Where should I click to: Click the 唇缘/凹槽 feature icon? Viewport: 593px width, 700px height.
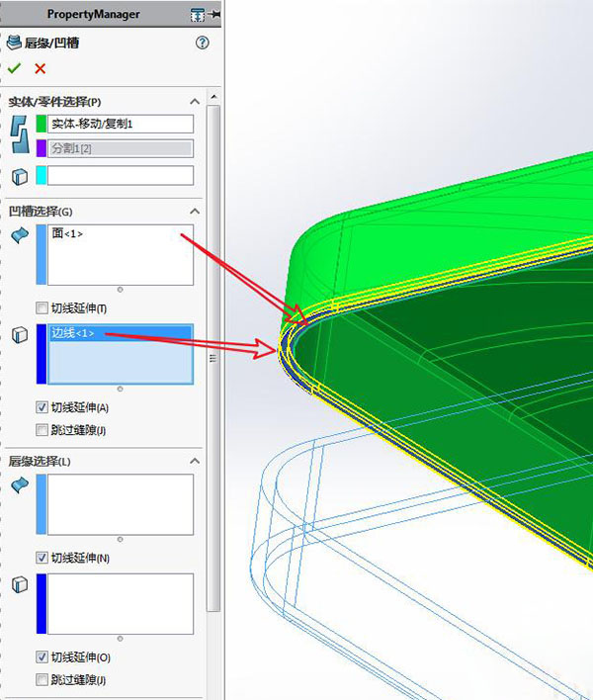pyautogui.click(x=14, y=43)
